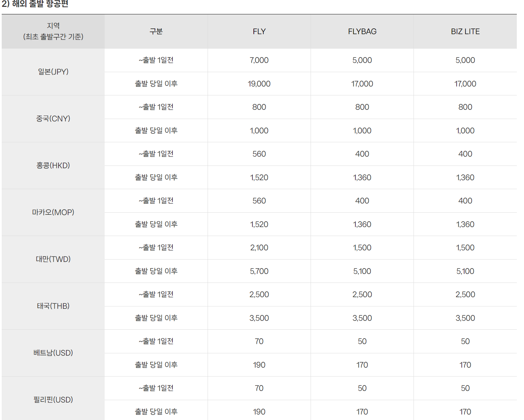The width and height of the screenshot is (524, 420).
Task: Select the "마카오(MOP)" region cell
Action: (x=53, y=212)
